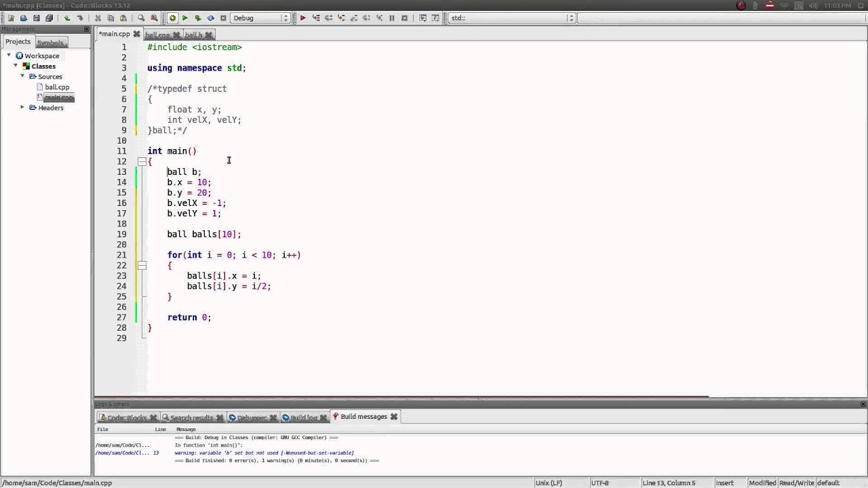Image resolution: width=868 pixels, height=488 pixels.
Task: Open the Debugger log tab
Action: pyautogui.click(x=252, y=418)
